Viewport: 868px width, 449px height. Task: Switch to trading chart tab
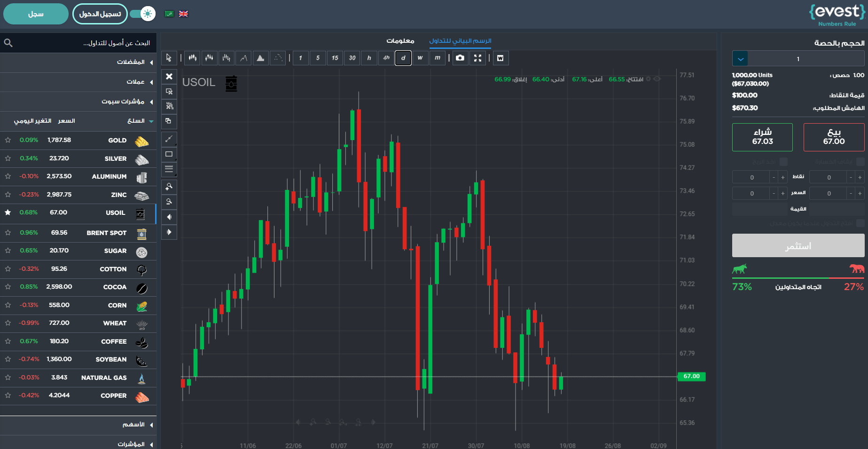pos(460,41)
